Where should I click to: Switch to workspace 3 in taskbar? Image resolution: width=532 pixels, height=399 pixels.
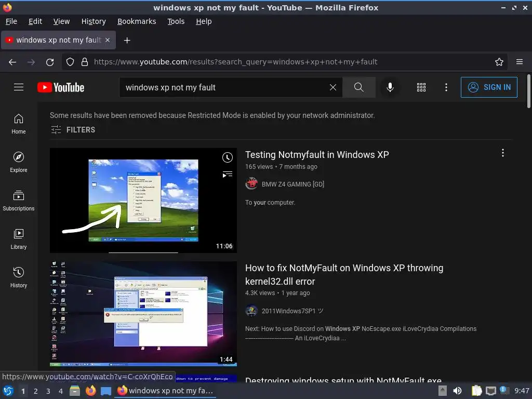coord(48,391)
